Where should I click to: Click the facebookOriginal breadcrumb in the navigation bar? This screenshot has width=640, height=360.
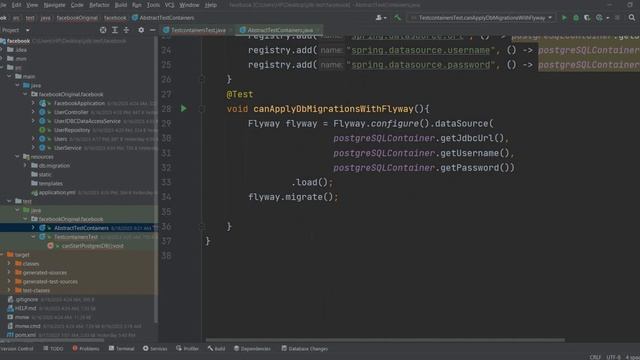click(x=77, y=18)
